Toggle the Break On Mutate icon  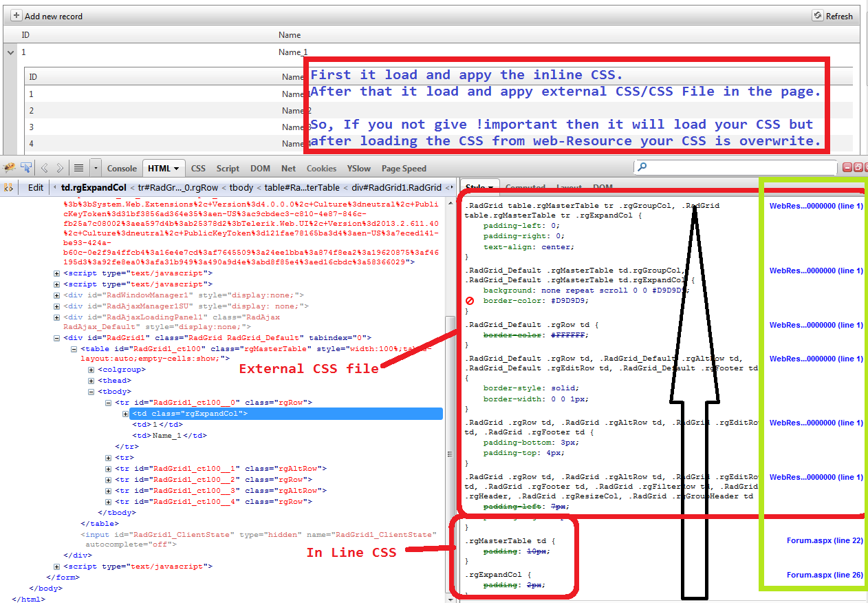tap(8, 187)
